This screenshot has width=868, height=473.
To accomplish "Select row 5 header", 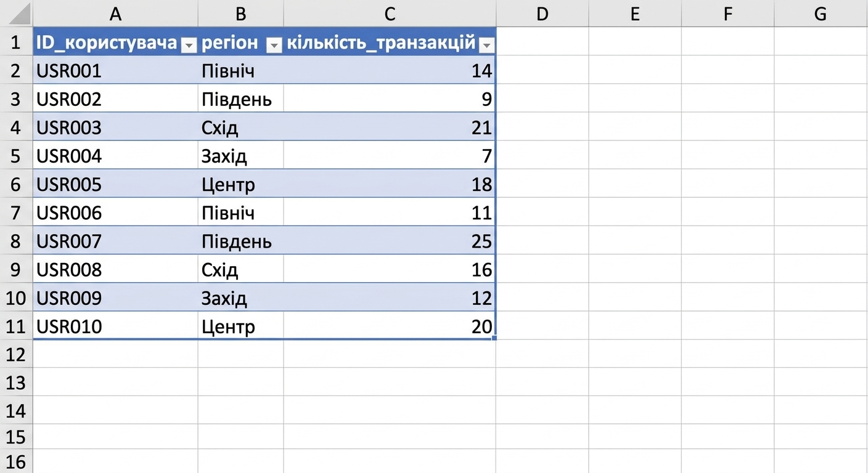I will pyautogui.click(x=16, y=156).
